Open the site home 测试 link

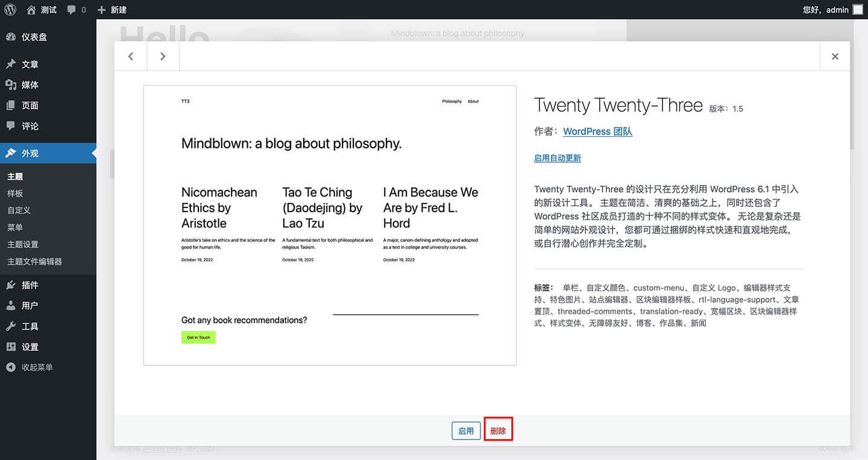(42, 10)
